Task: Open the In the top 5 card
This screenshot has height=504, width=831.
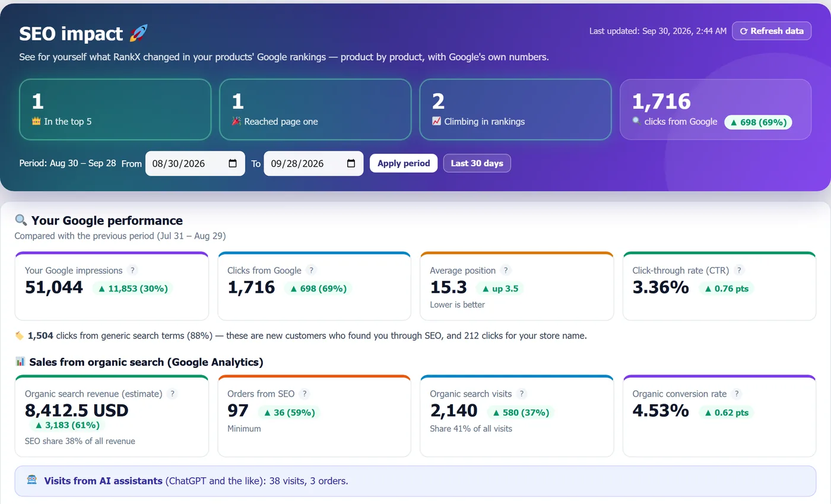Action: (115, 110)
